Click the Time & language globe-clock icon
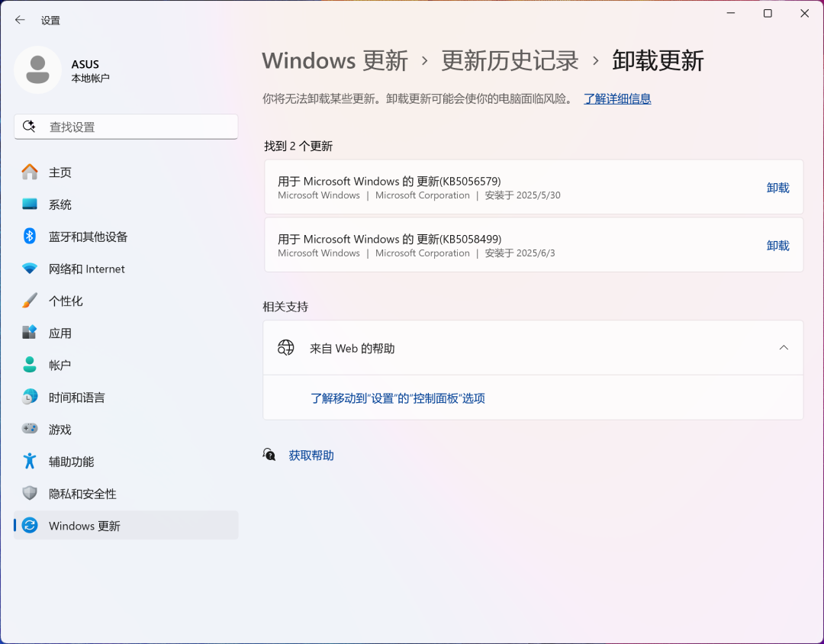 [x=30, y=397]
